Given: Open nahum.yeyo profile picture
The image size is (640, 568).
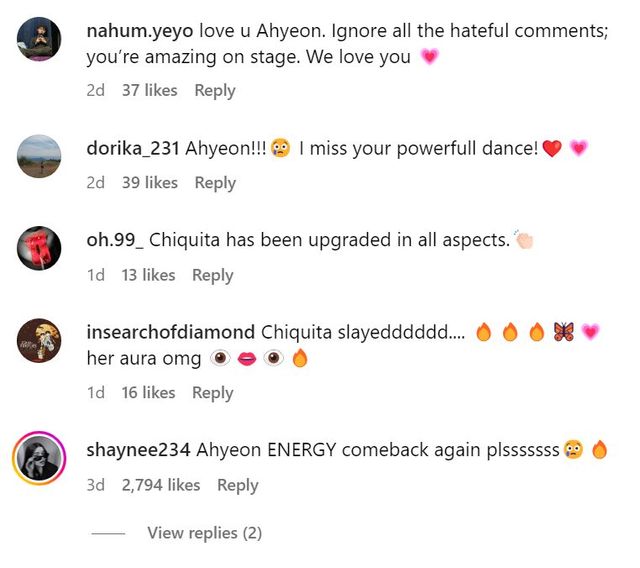Looking at the screenshot, I should [39, 39].
